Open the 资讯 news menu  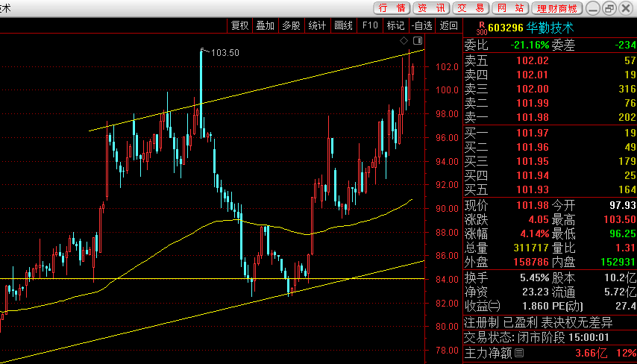[x=431, y=8]
